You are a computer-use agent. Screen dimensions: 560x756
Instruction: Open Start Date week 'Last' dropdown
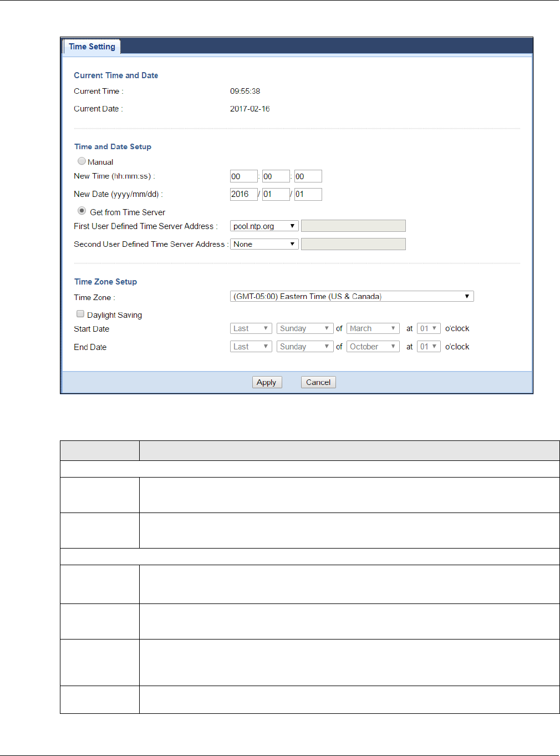coord(251,328)
